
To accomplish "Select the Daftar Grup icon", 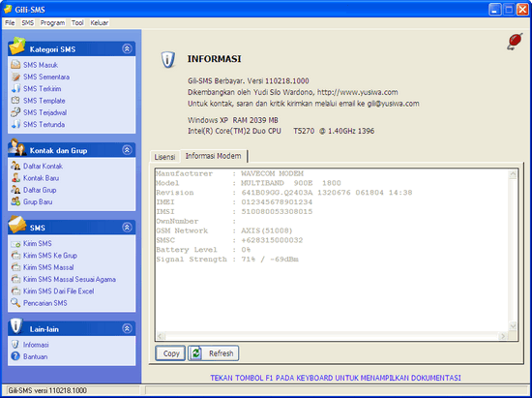I will coord(15,190).
